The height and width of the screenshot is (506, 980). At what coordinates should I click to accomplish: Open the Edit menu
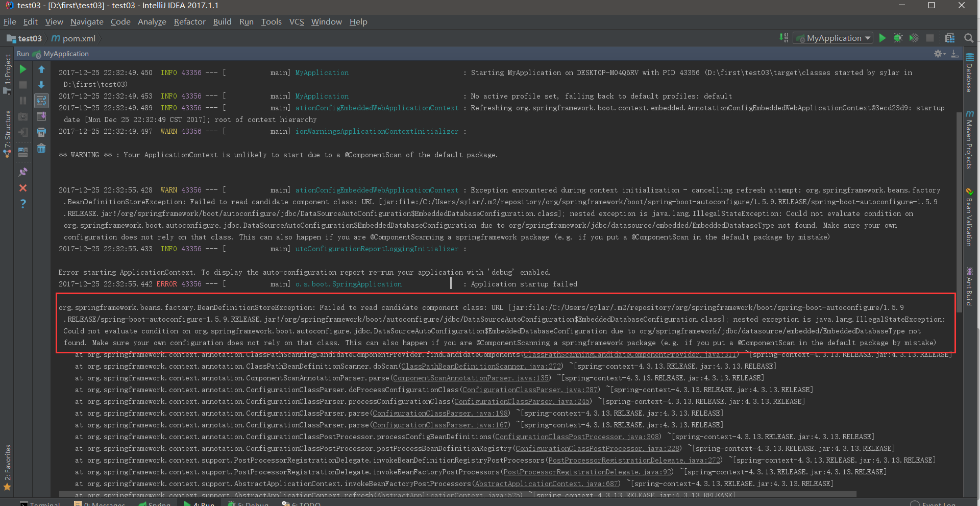click(x=30, y=21)
